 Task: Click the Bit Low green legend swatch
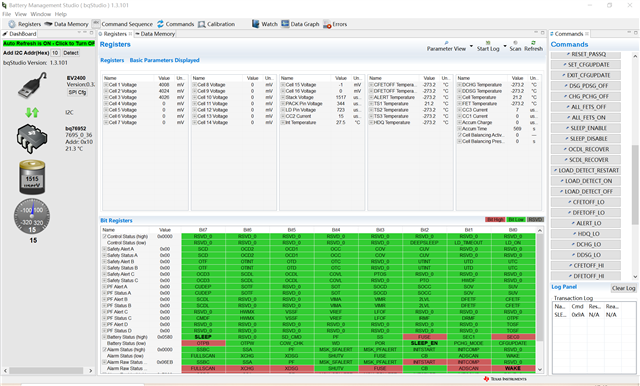click(x=516, y=220)
